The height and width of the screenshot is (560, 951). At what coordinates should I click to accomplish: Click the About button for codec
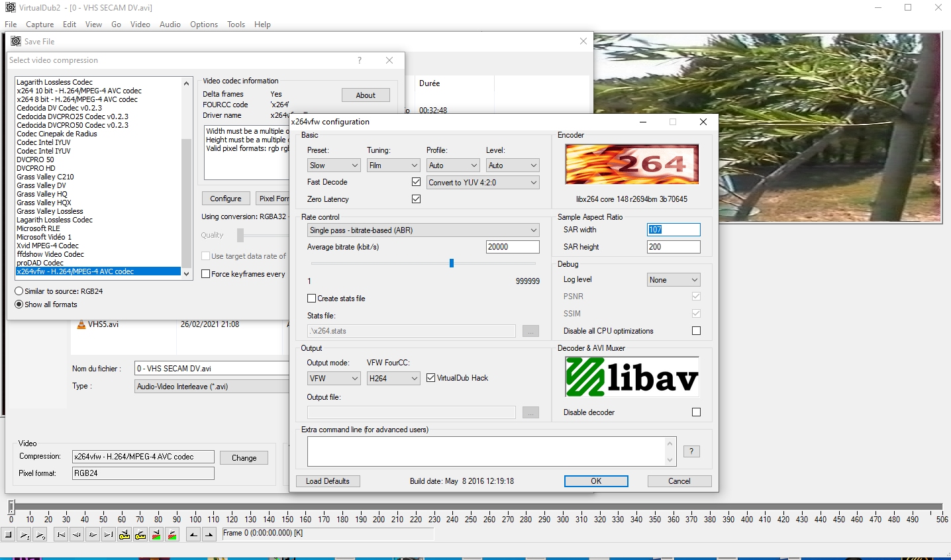coord(366,95)
